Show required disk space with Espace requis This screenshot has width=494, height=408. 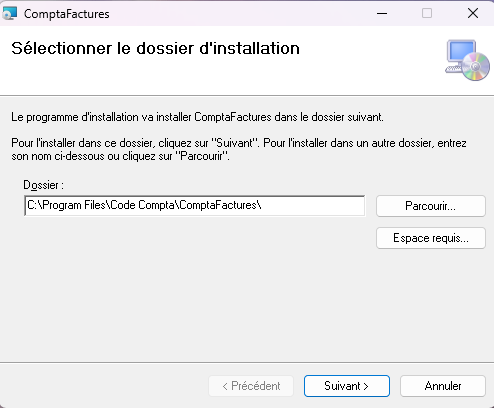(431, 238)
